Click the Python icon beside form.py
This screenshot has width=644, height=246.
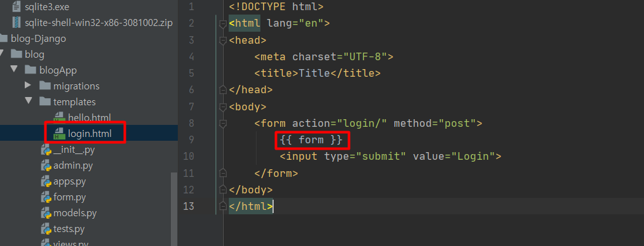pos(46,197)
